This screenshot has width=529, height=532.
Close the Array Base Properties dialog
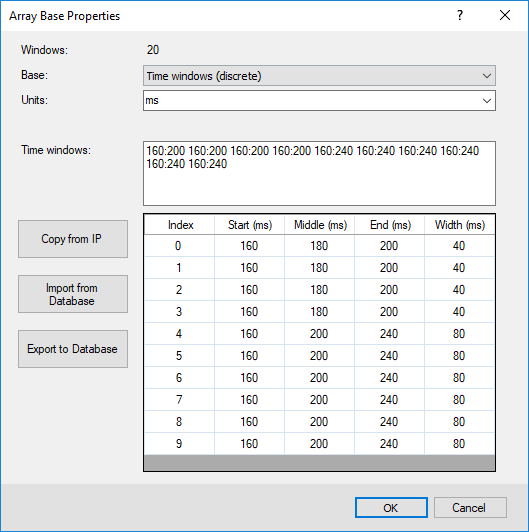[x=505, y=16]
